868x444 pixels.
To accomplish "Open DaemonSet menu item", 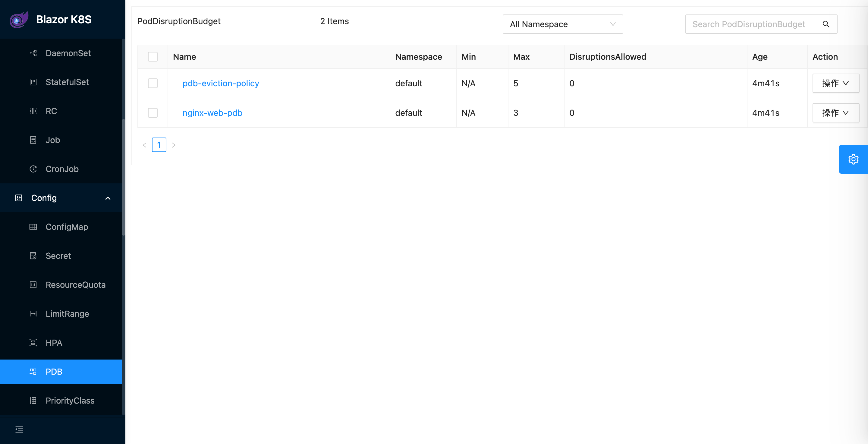I will [61, 53].
